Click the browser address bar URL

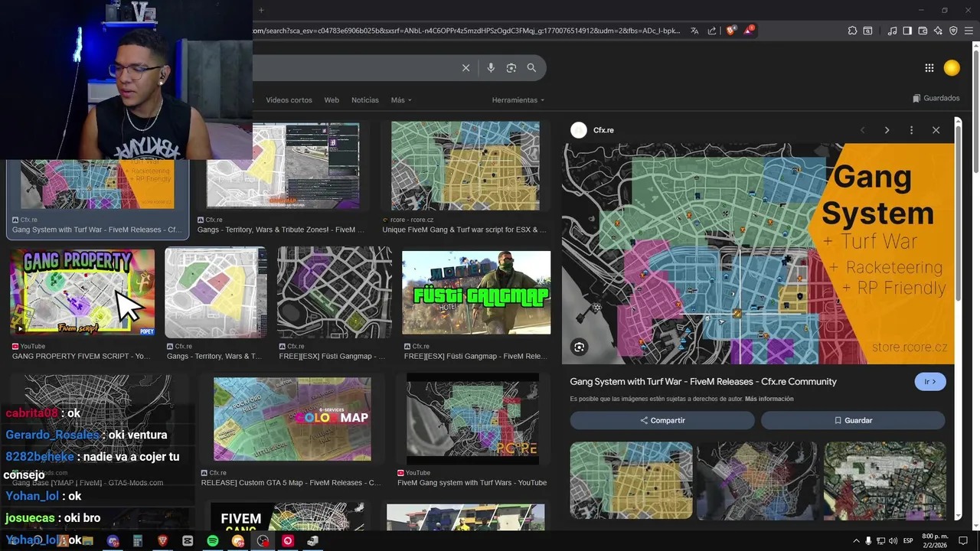[x=465, y=31]
